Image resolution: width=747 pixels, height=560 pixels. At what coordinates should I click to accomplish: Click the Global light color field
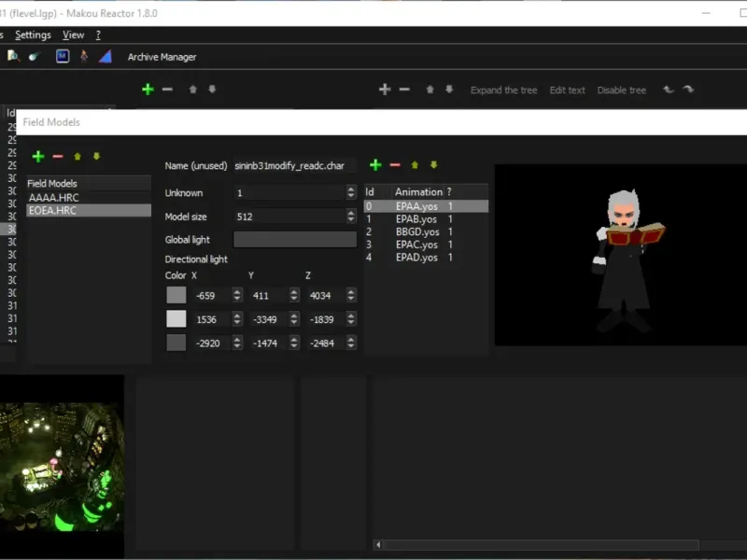point(294,240)
